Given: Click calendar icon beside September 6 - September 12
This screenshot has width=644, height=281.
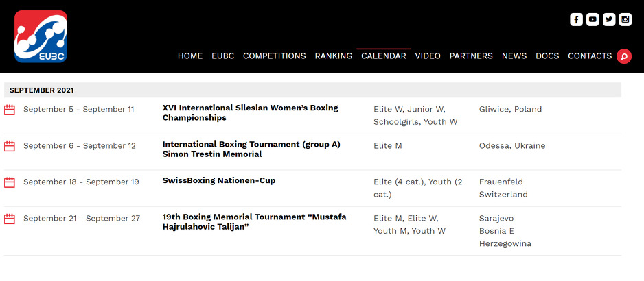Looking at the screenshot, I should pyautogui.click(x=10, y=146).
